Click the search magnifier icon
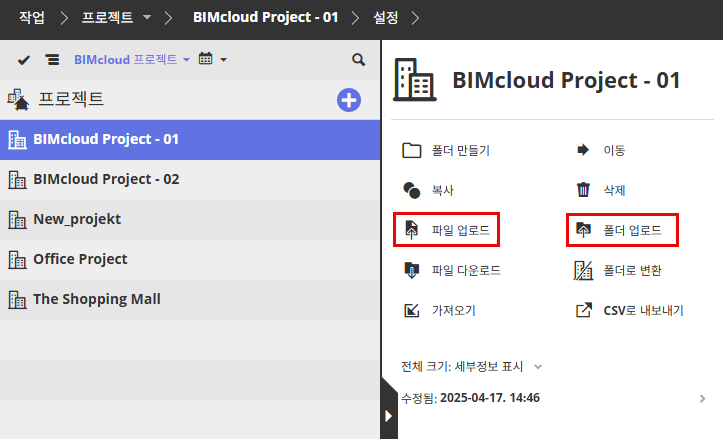Image resolution: width=723 pixels, height=439 pixels. point(358,59)
